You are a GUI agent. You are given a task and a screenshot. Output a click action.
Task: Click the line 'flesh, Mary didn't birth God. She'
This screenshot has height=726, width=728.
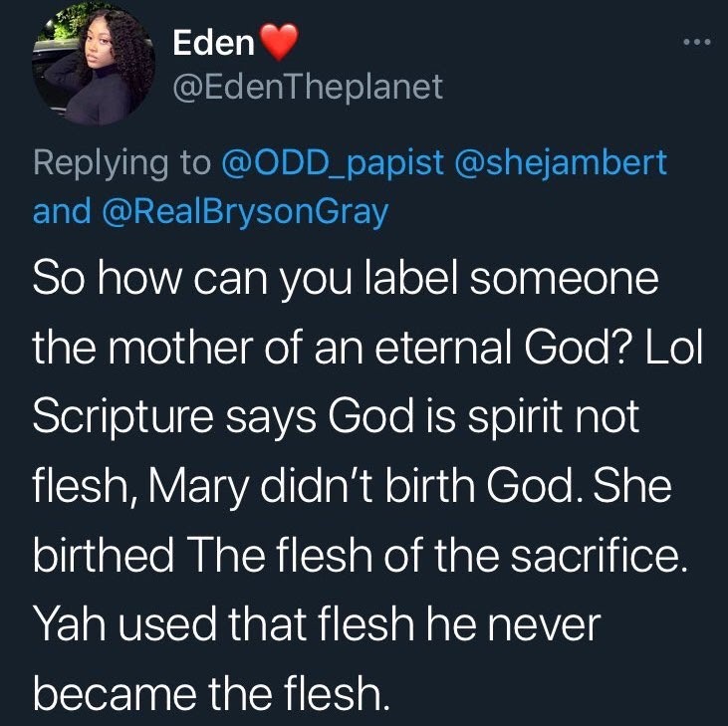pos(352,486)
